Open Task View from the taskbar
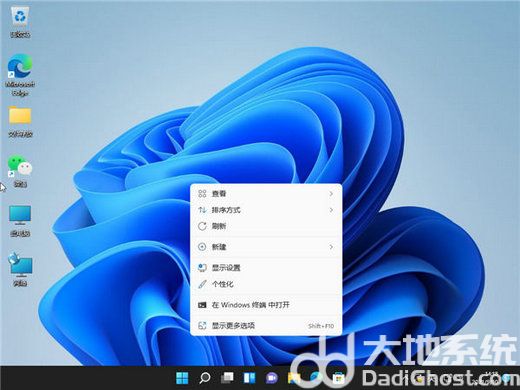 pos(227,378)
